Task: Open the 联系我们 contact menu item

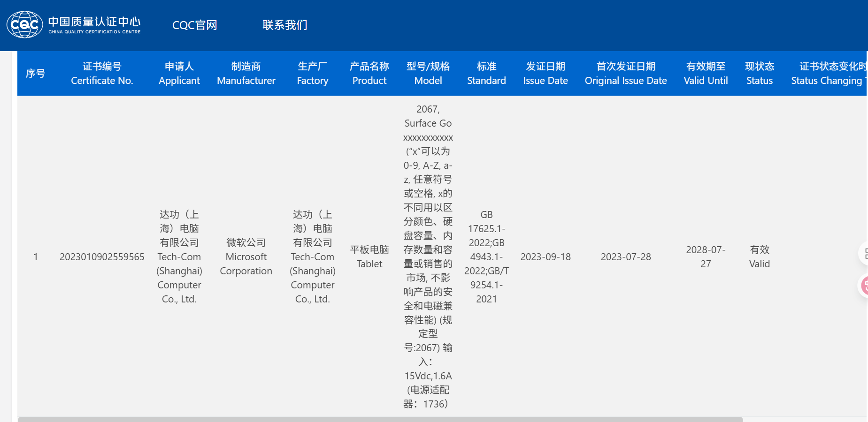Action: [284, 25]
